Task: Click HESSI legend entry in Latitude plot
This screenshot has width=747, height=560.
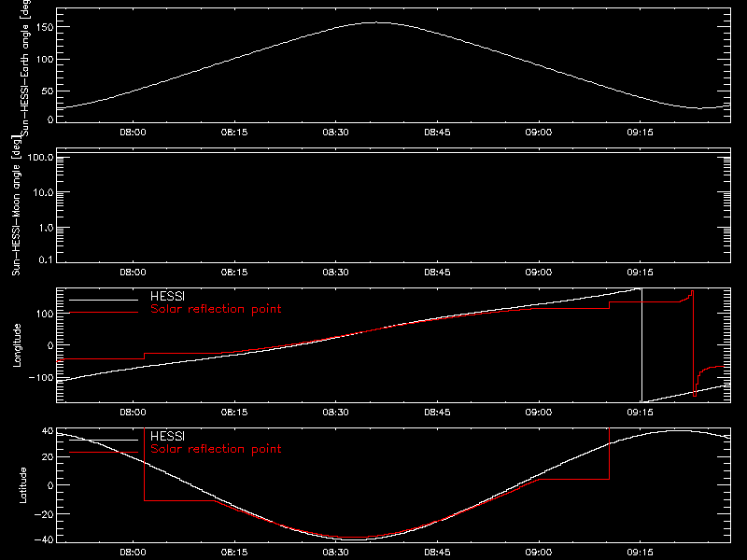Action: [167, 436]
